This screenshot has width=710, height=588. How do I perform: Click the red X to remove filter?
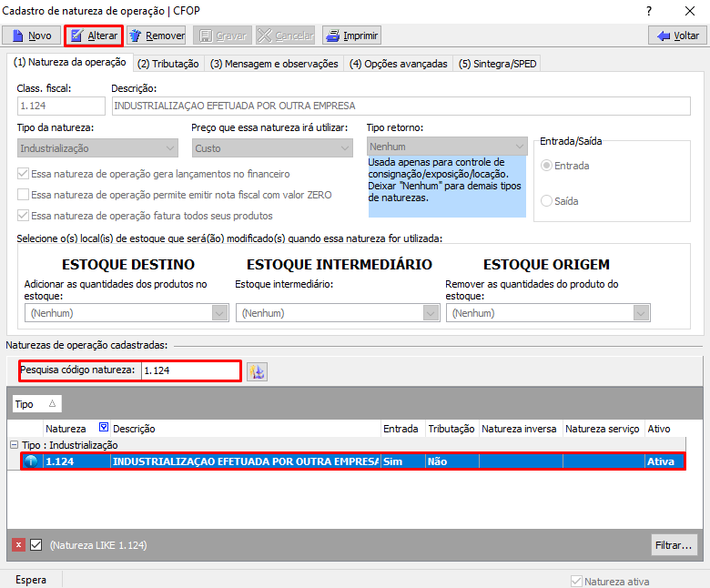(x=18, y=545)
